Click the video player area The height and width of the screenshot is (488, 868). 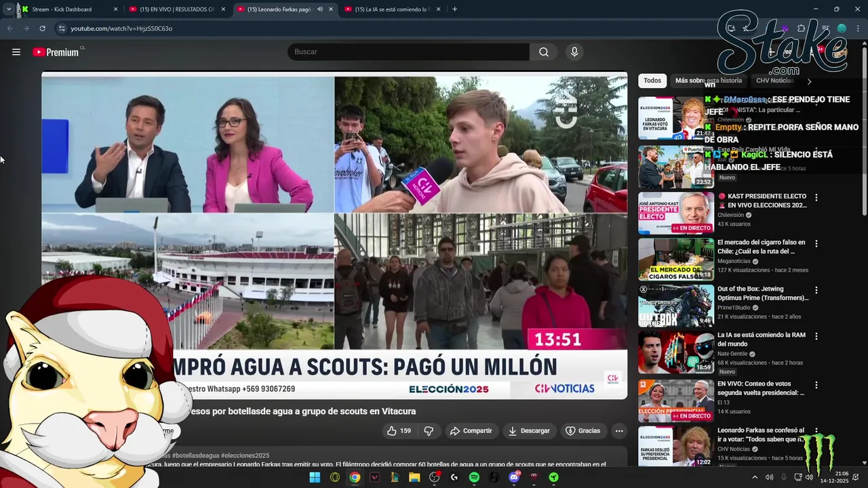click(334, 235)
